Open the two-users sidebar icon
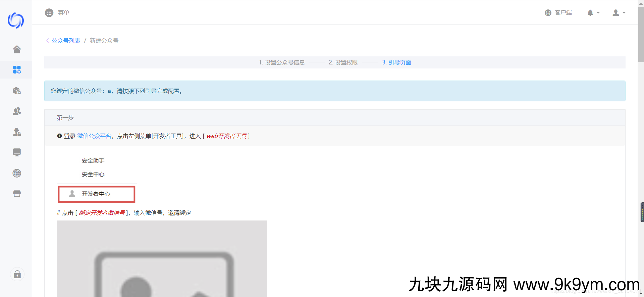644x297 pixels. pyautogui.click(x=17, y=111)
